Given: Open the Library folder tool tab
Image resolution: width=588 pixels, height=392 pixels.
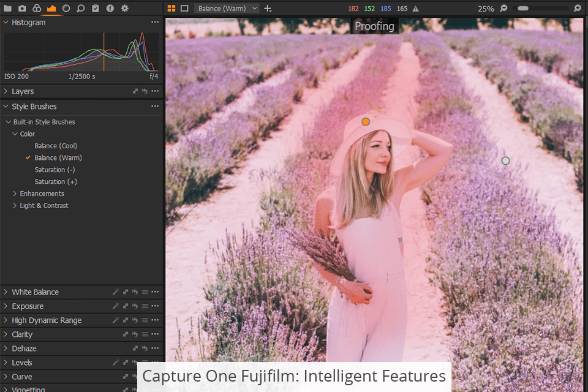Looking at the screenshot, I should click(x=7, y=9).
